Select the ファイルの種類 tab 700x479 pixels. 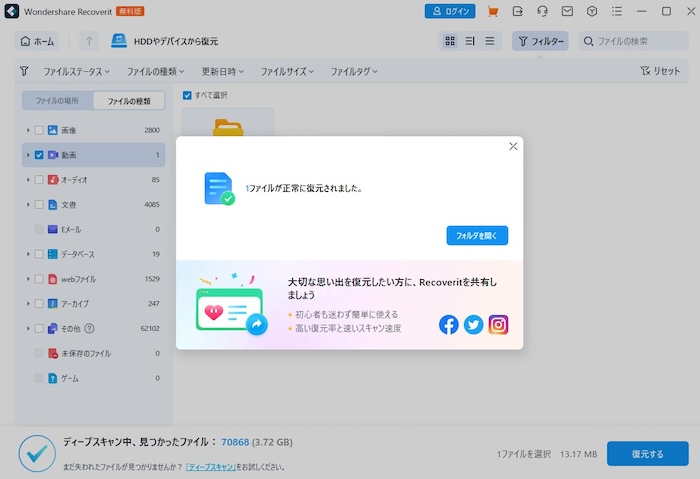[129, 101]
